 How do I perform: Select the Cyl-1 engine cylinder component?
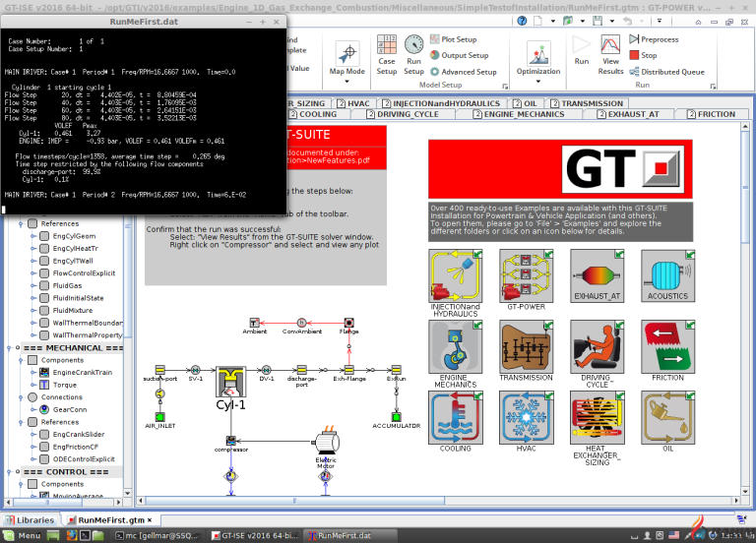(x=231, y=381)
